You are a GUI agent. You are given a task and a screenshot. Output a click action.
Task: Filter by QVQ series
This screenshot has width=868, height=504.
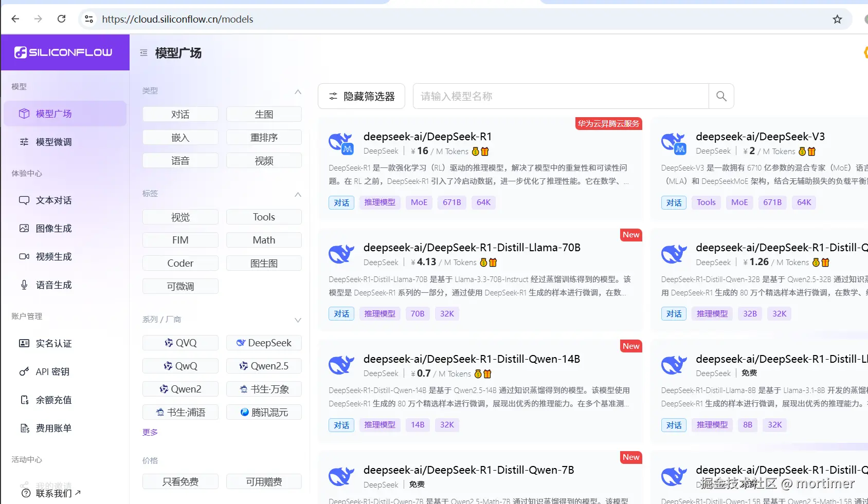[x=180, y=343]
